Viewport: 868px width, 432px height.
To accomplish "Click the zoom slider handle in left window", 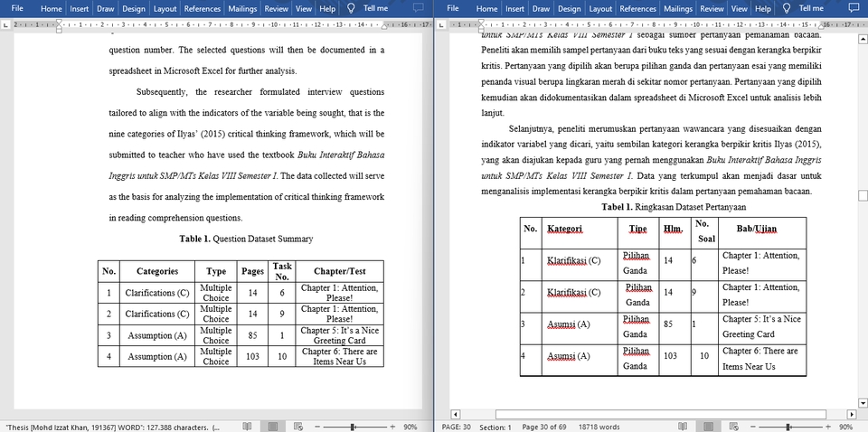I will tap(354, 427).
